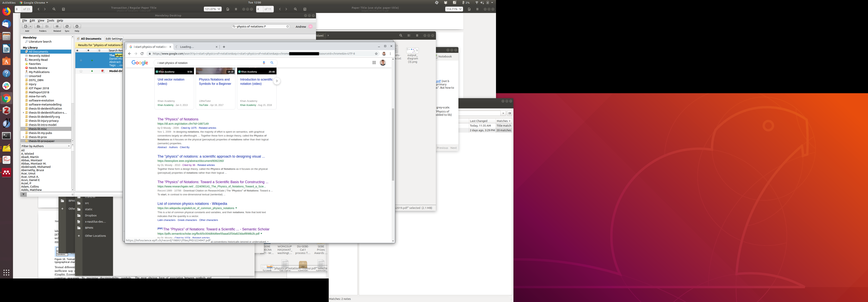Open the Add document dropdown arrow
The image size is (868, 302).
tap(30, 26)
